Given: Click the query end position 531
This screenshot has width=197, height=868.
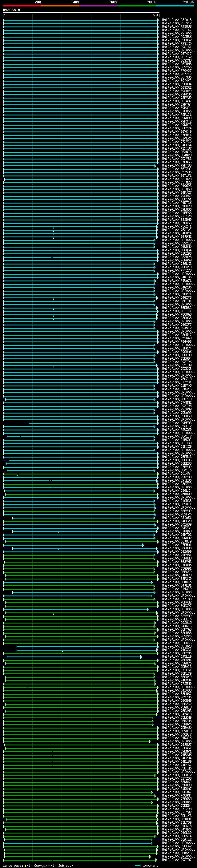Looking at the screenshot, I should [x=155, y=15].
